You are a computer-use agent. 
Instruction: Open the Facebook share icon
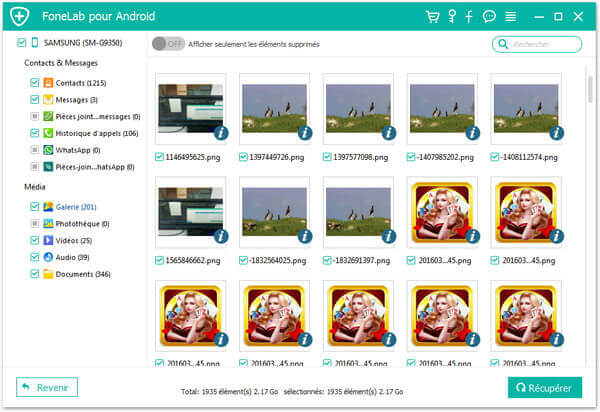pos(469,16)
